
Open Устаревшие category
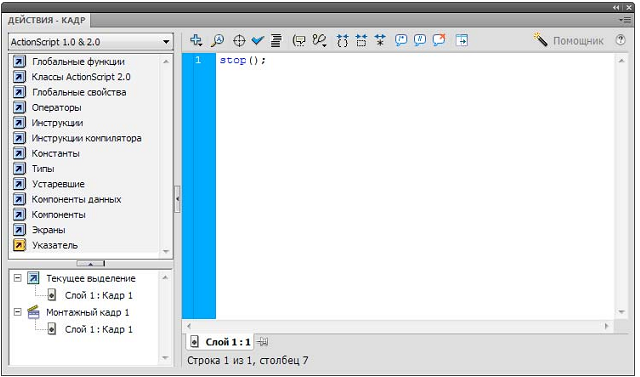pos(58,184)
